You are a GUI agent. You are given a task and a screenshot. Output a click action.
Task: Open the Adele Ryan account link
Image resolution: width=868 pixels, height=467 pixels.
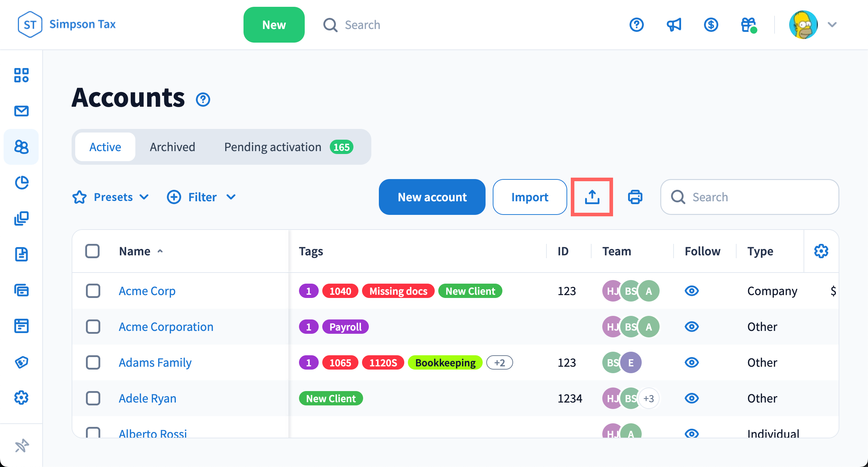(148, 398)
